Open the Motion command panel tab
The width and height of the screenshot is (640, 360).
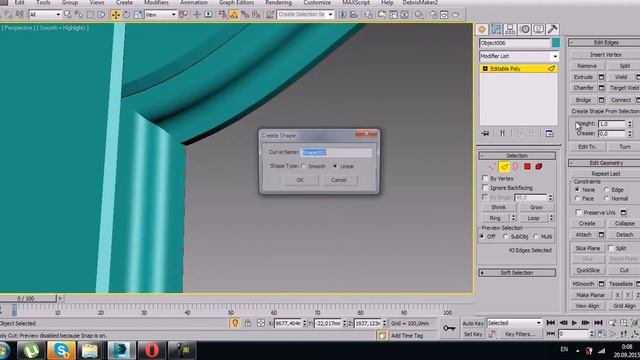[x=524, y=29]
